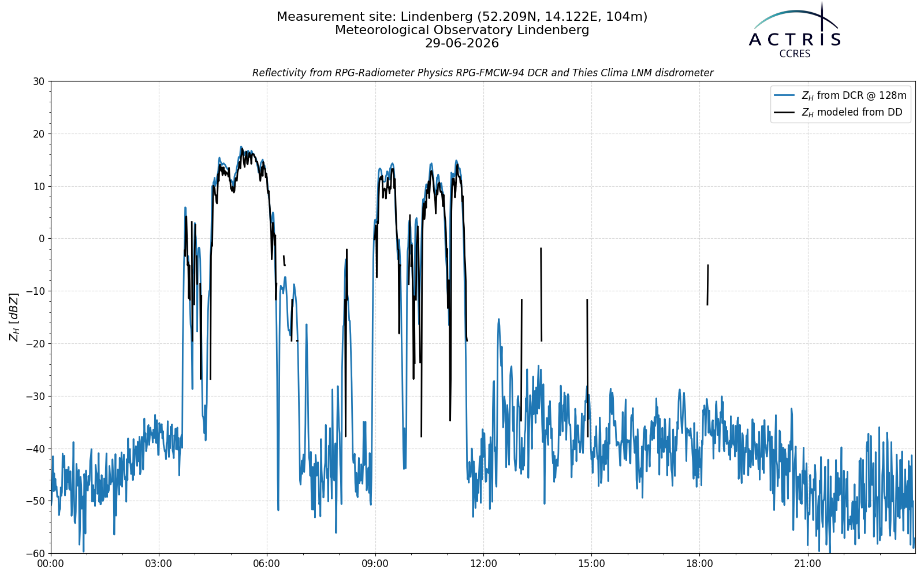Click the italic 'Reflectivity from RPG-Radiometer Physics' subtitle
Screen dimensions: 924x578
(x=483, y=73)
